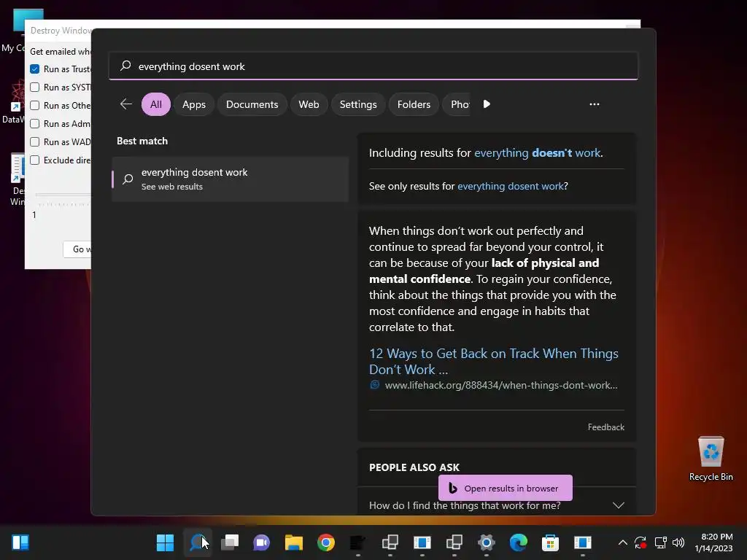
Task: Check 'Run as WAD...' in Destroy Windows window
Action: 35,142
